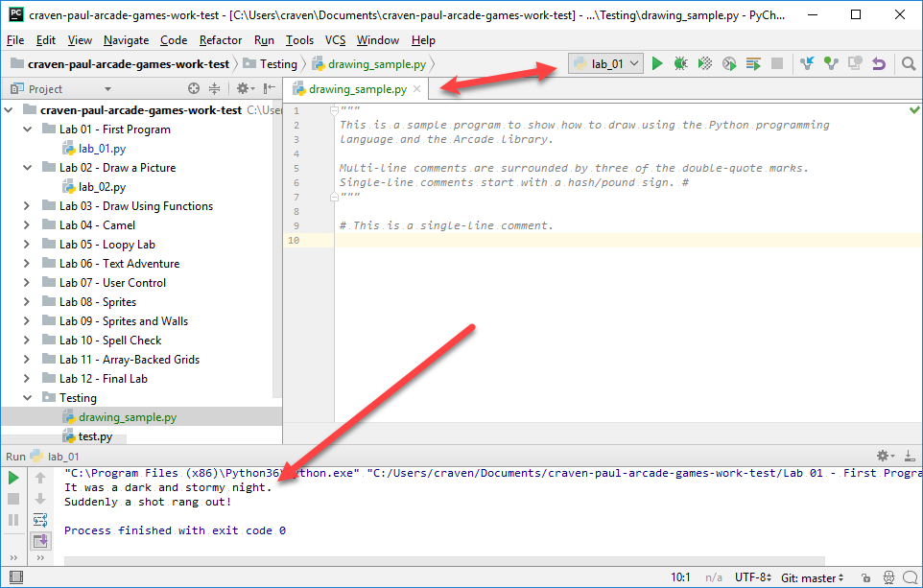923x588 pixels.
Task: Select the drawing_sample.py editor tab
Action: tap(358, 89)
